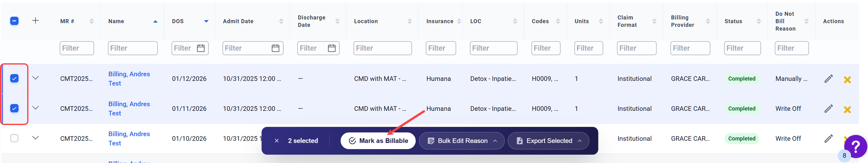This screenshot has height=163, width=868.
Task: Uncheck the checkbox for DOS 01/12/2026 row
Action: tap(14, 78)
